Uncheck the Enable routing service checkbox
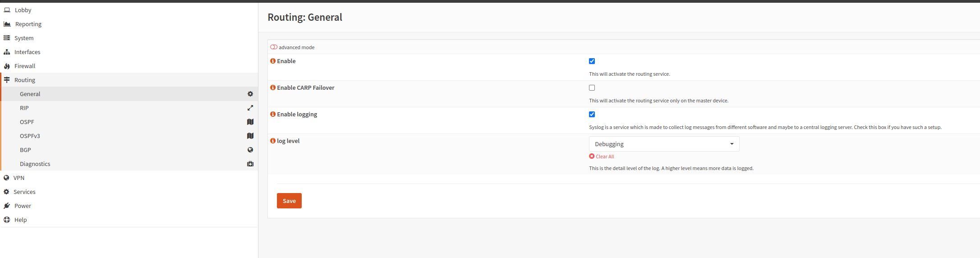This screenshot has height=258, width=980. pyautogui.click(x=592, y=61)
